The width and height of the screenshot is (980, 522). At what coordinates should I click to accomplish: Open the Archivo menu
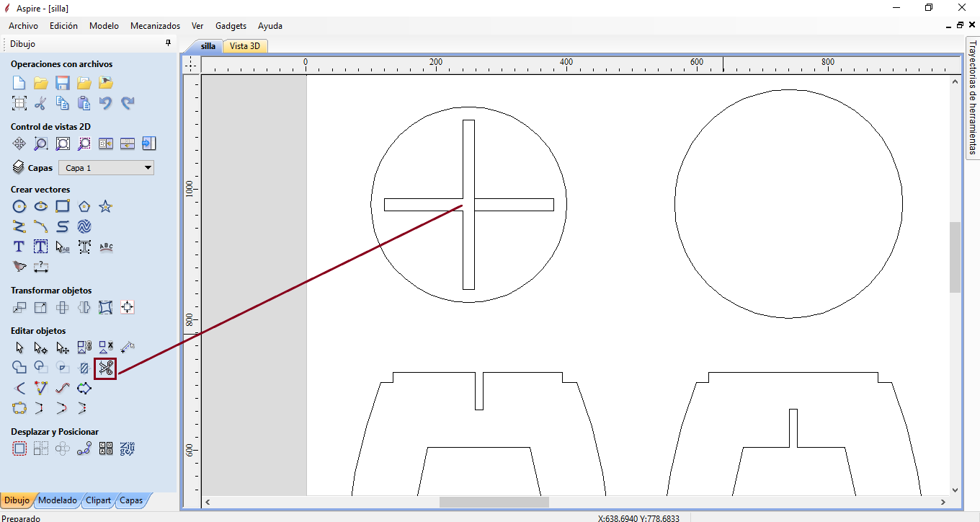pos(23,26)
